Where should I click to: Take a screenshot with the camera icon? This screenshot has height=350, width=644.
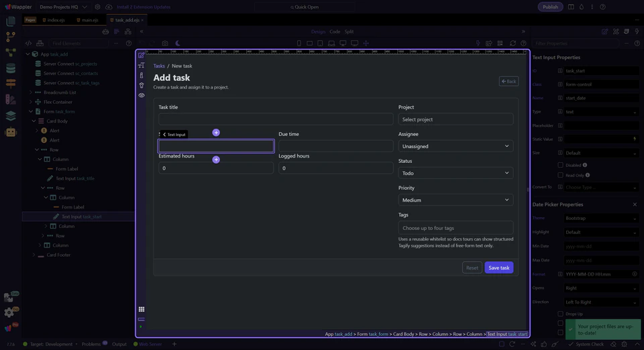165,43
